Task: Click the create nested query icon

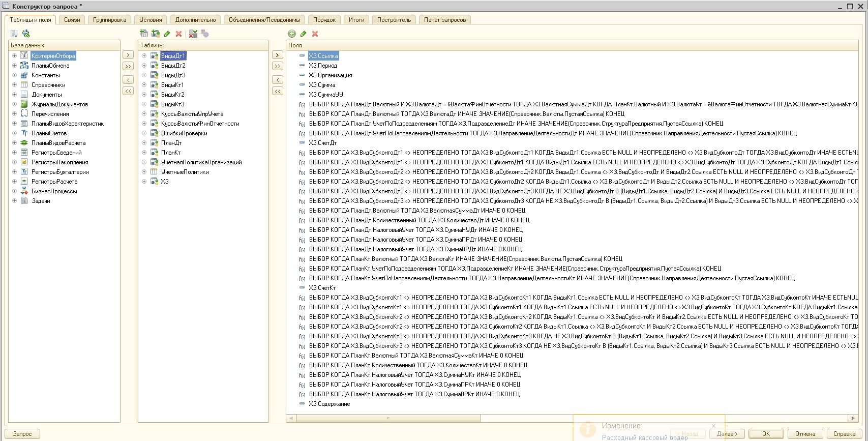Action: [x=156, y=34]
